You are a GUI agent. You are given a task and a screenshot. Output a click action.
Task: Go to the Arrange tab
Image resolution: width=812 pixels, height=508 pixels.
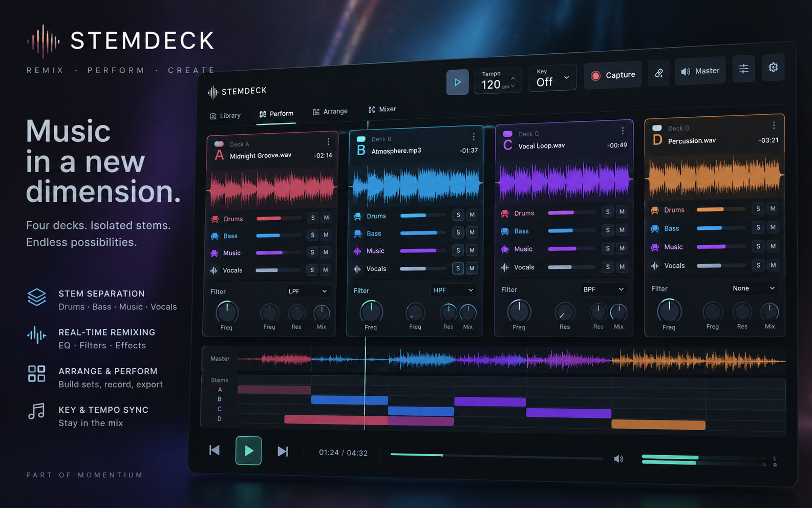pos(330,112)
